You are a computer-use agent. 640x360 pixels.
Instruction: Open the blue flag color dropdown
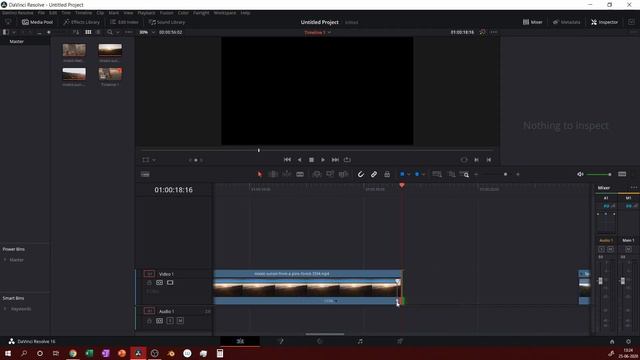(x=409, y=175)
